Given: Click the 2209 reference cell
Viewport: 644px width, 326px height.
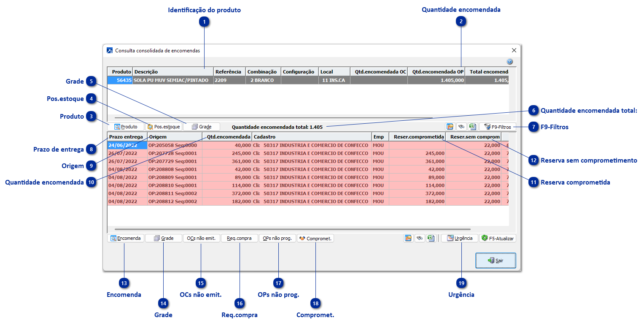Looking at the screenshot, I should point(230,80).
